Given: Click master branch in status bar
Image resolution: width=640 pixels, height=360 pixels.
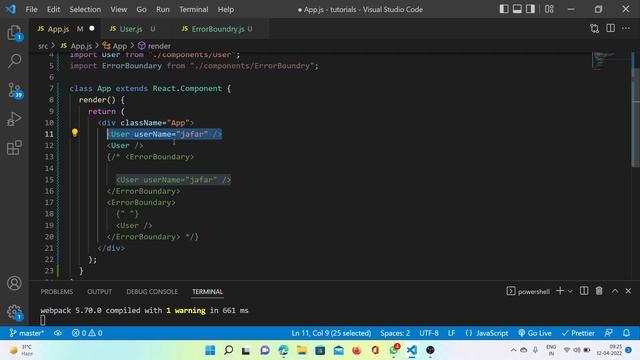Looking at the screenshot, I should tap(26, 333).
